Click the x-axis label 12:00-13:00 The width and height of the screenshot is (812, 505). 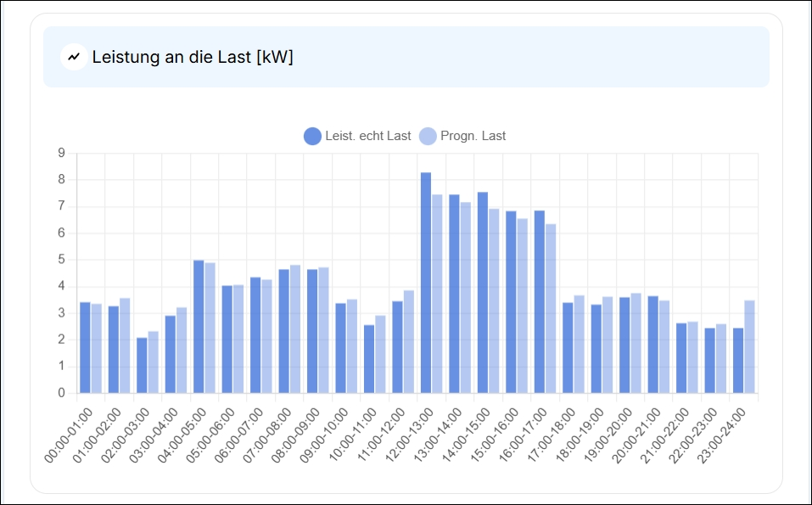[410, 435]
